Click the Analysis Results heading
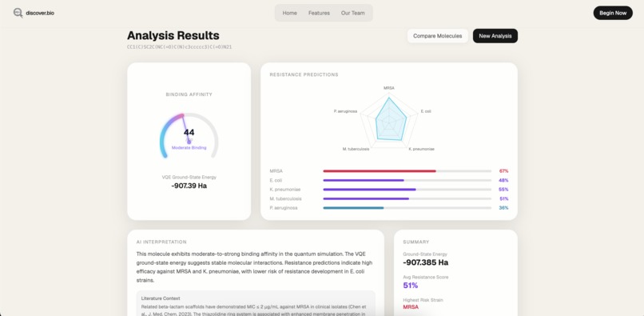Image resolution: width=644 pixels, height=316 pixels. click(x=173, y=35)
